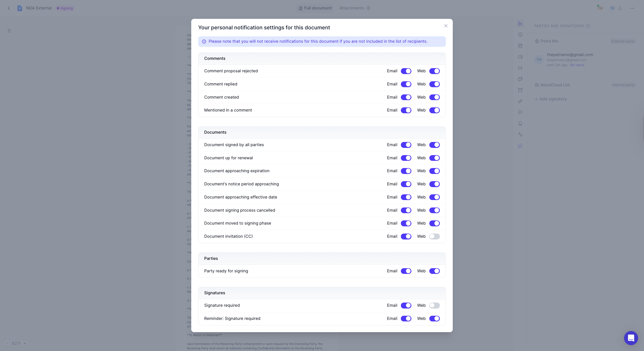Toggle the document outline panel icon
Screen dimensions: 644x351
coord(9,31)
